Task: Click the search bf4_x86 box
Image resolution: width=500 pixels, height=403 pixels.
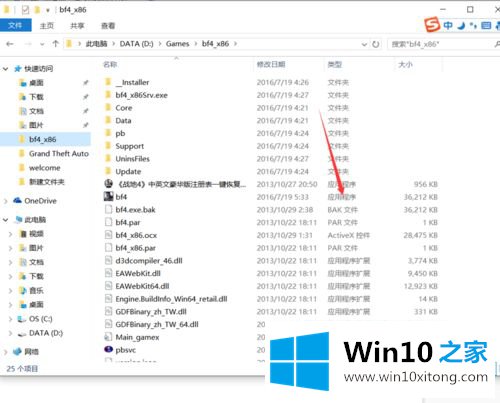Action: click(x=443, y=44)
